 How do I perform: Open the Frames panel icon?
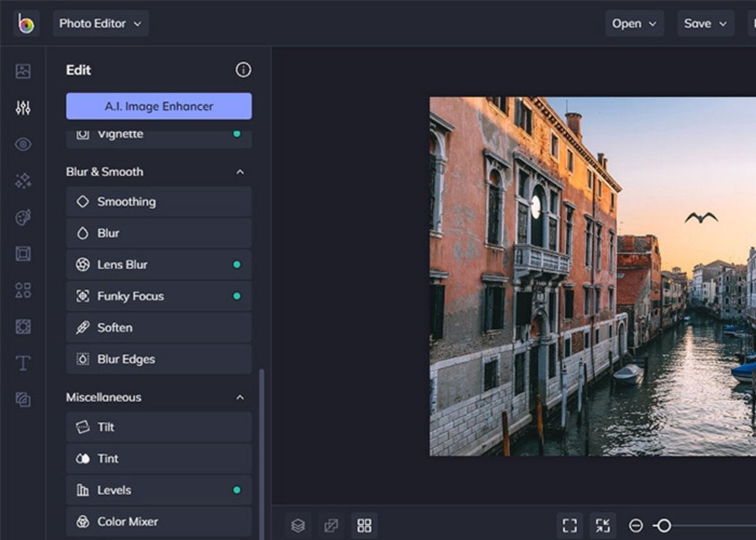23,253
